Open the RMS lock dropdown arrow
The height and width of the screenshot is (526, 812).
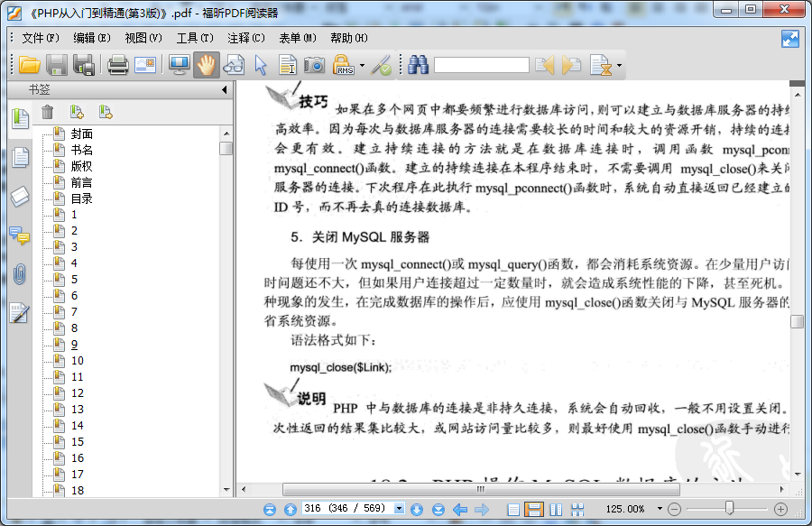point(362,66)
